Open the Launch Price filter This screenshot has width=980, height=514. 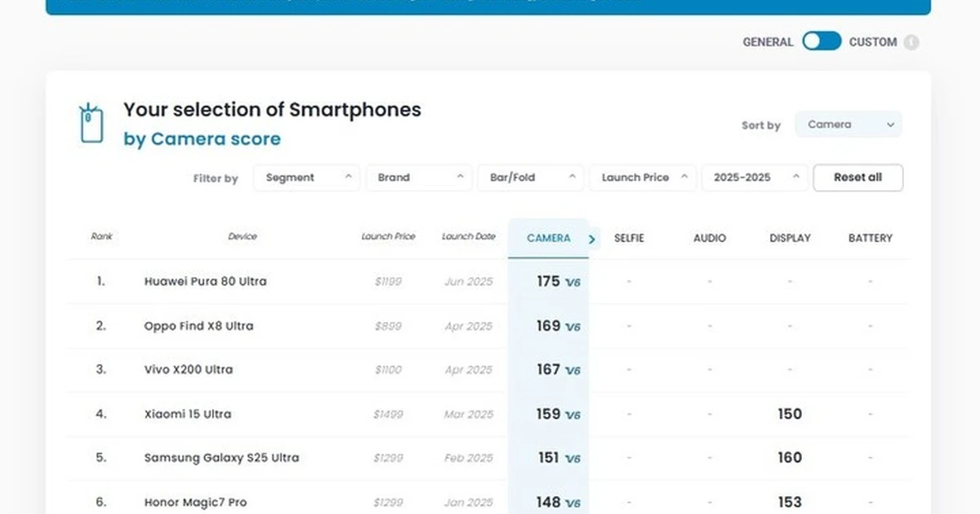644,178
